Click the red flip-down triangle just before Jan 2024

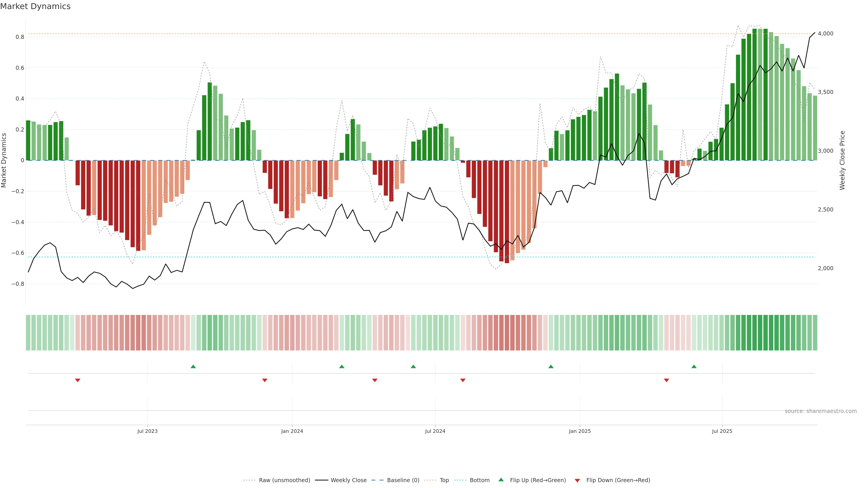[x=264, y=380]
